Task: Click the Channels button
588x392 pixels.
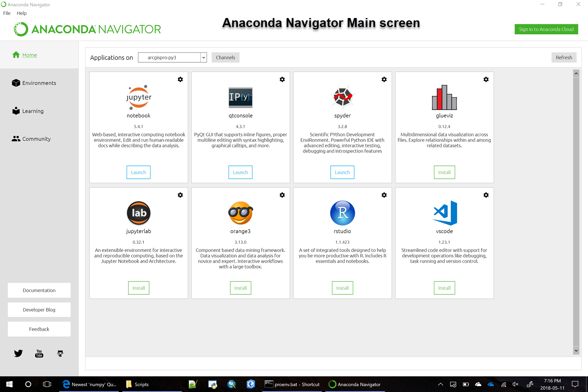Action: 225,58
